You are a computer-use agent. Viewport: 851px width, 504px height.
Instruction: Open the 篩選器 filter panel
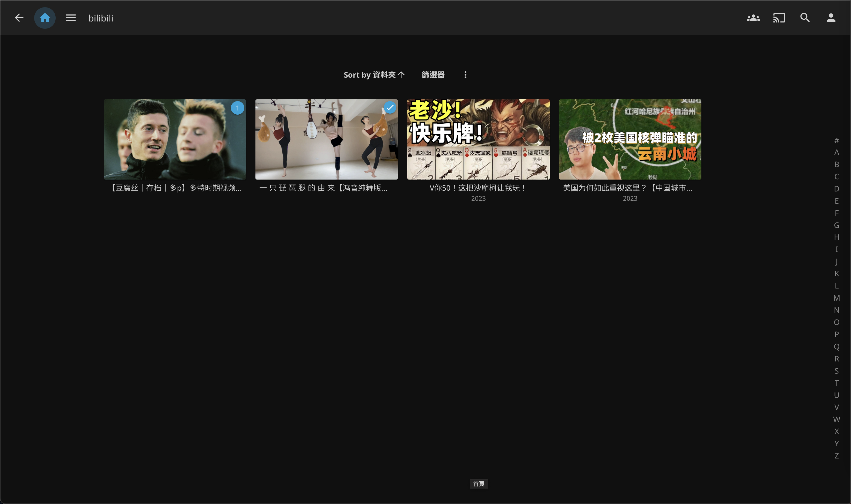[x=433, y=75]
